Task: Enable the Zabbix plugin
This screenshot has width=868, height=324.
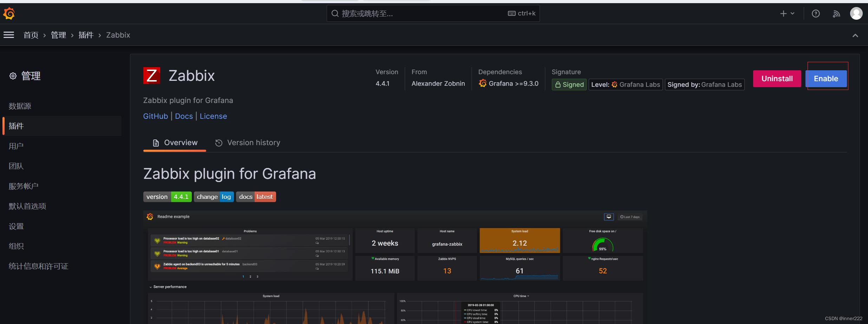Action: coord(826,79)
